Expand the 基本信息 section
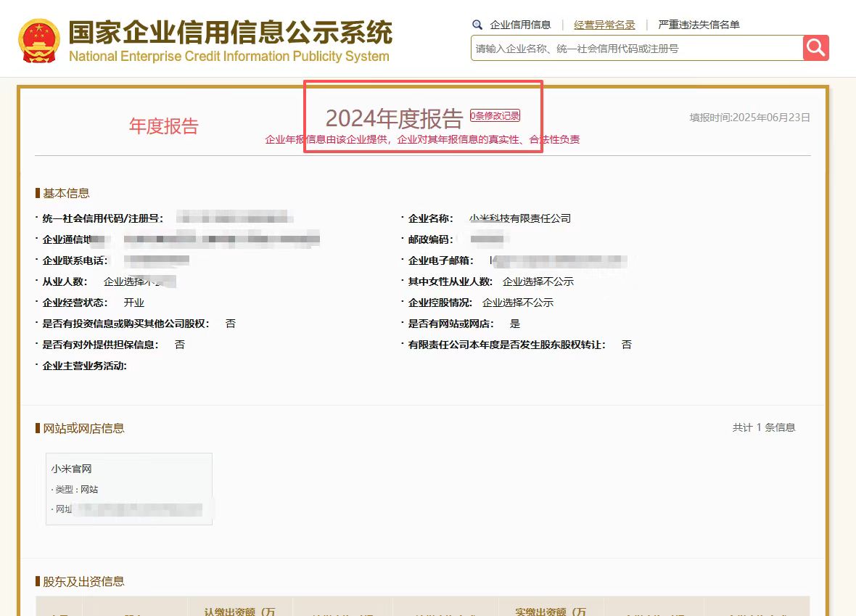856x616 pixels. [x=65, y=193]
